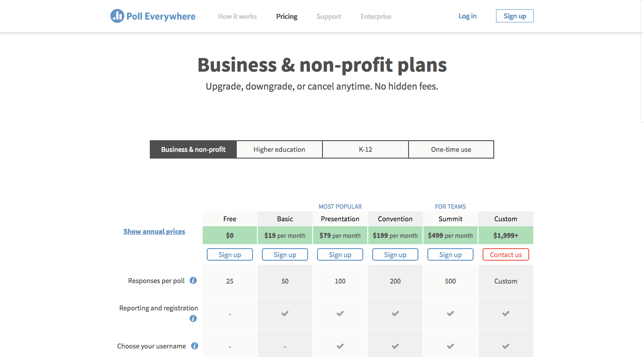Click the Poll Everywhere logo
The image size is (644, 357).
[x=152, y=16]
